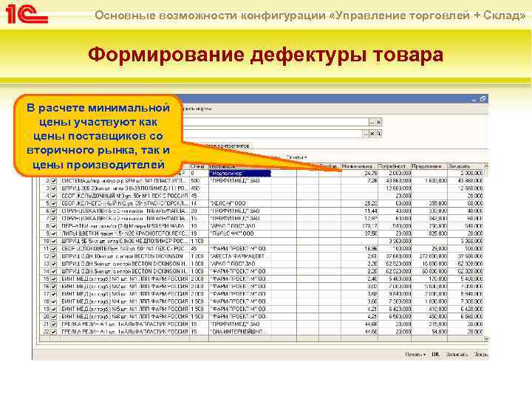Screen dimensions: 532x399
Task: Select the highlighted 'Медполимер' supplier cell
Action: tap(239, 174)
